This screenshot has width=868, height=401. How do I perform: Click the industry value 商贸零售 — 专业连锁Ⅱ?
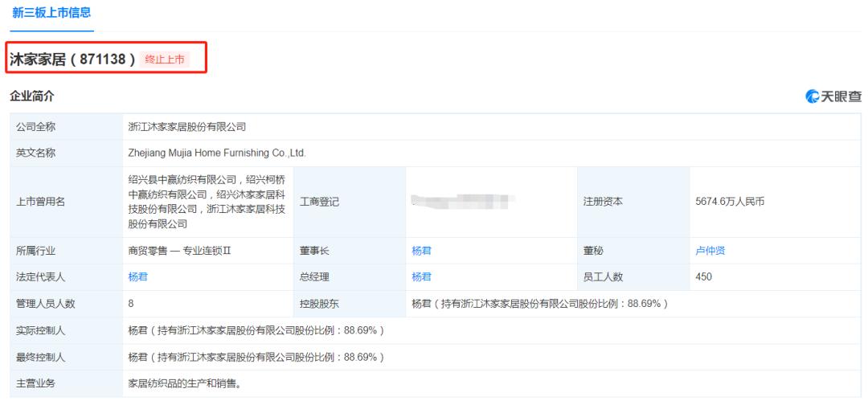pyautogui.click(x=179, y=251)
